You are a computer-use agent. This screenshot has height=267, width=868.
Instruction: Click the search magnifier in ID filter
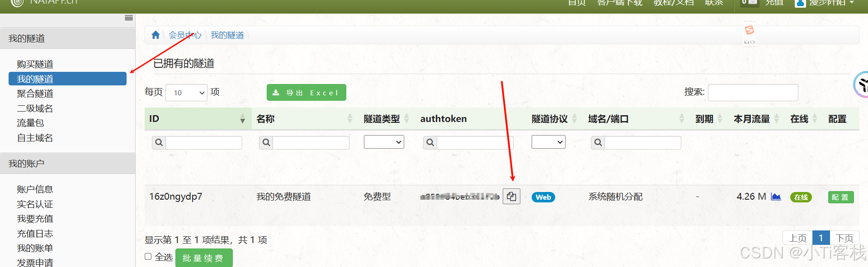(x=159, y=143)
